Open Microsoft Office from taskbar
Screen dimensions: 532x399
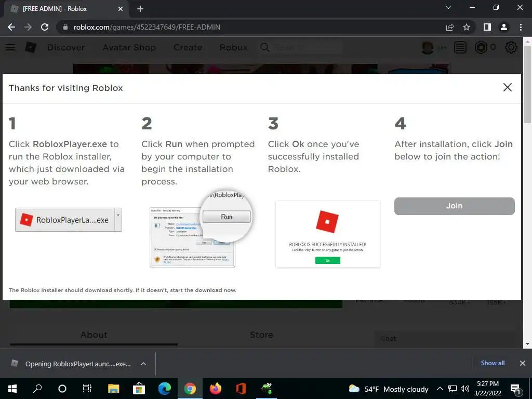pyautogui.click(x=241, y=389)
